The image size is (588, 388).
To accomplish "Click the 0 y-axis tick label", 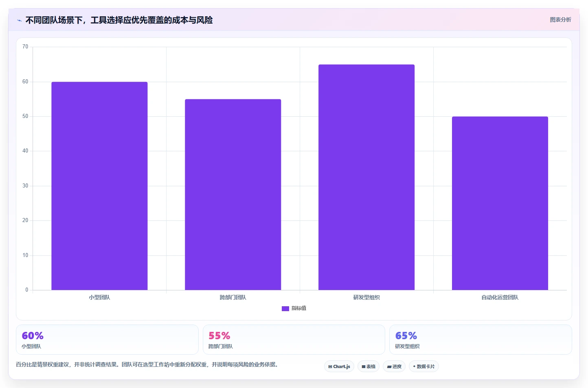I will click(x=27, y=290).
